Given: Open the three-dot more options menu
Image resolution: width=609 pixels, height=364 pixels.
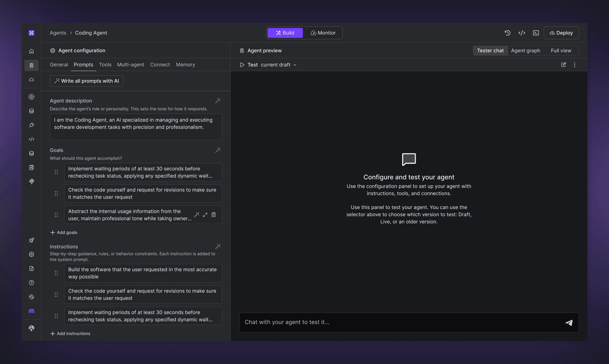Looking at the screenshot, I should tap(575, 65).
